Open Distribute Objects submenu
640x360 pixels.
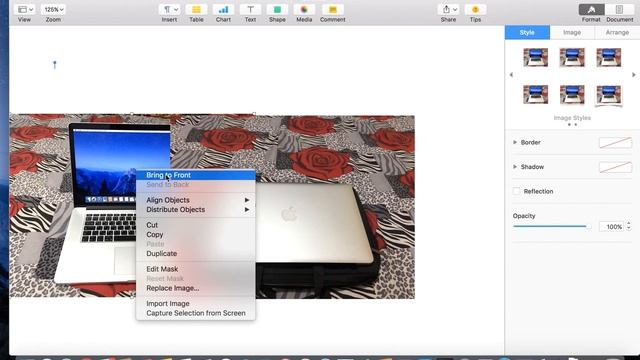point(196,209)
